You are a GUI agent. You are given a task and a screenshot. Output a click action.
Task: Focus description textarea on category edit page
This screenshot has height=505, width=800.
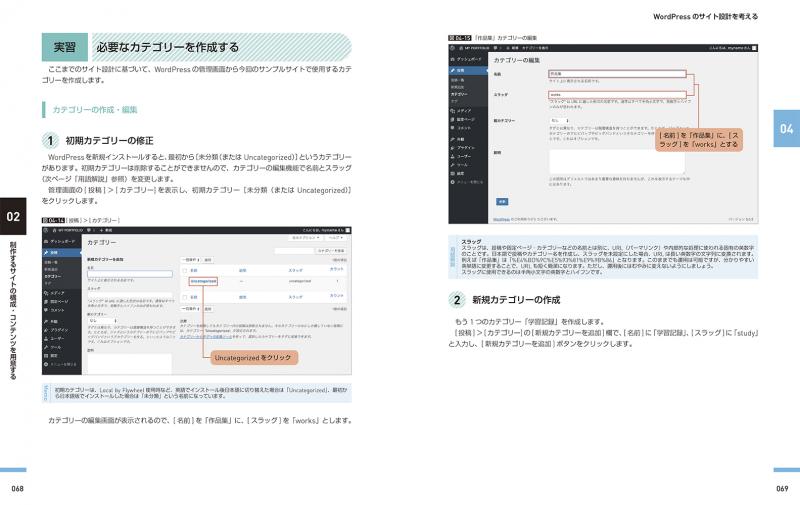[x=617, y=162]
